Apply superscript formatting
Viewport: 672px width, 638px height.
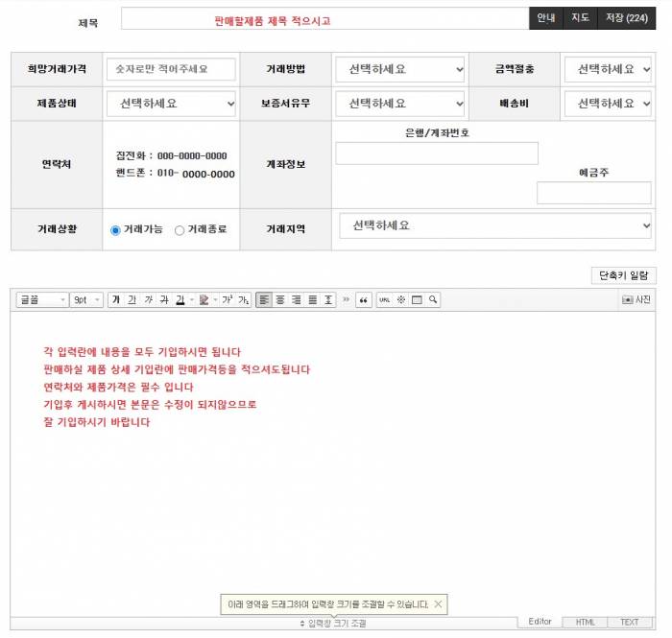point(228,299)
